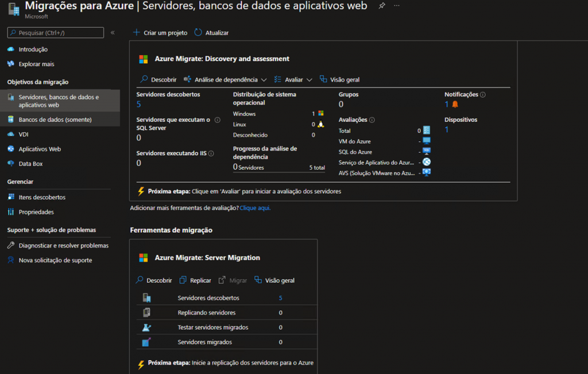Follow the Clique aqui link
The image size is (588, 374).
click(255, 208)
